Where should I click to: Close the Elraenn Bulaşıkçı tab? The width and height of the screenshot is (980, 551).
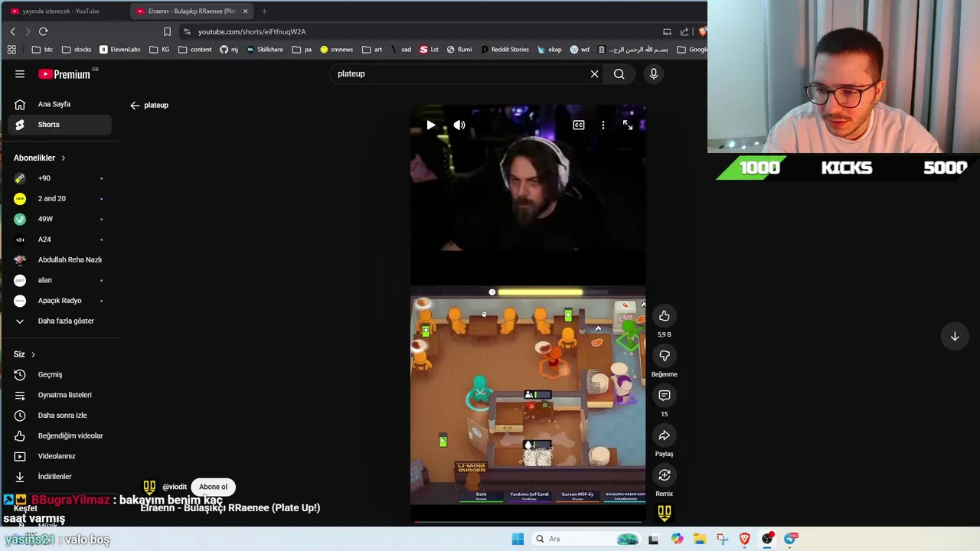click(245, 11)
